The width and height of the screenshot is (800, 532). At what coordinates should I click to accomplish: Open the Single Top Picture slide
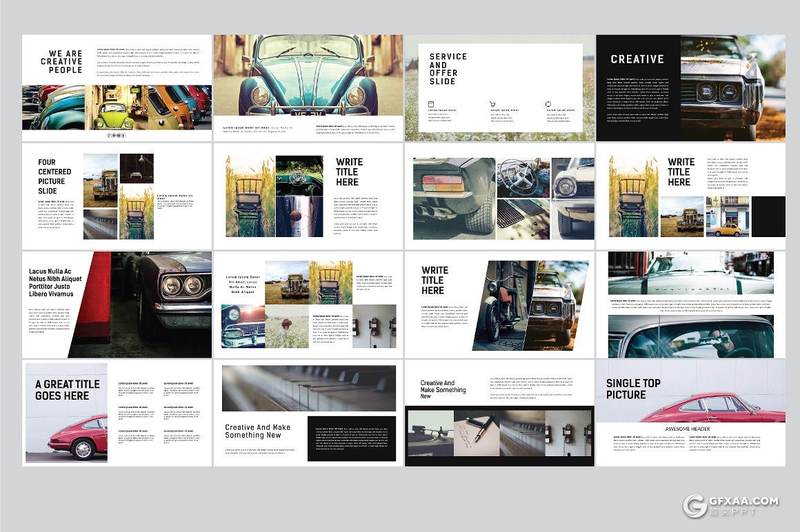coord(690,412)
